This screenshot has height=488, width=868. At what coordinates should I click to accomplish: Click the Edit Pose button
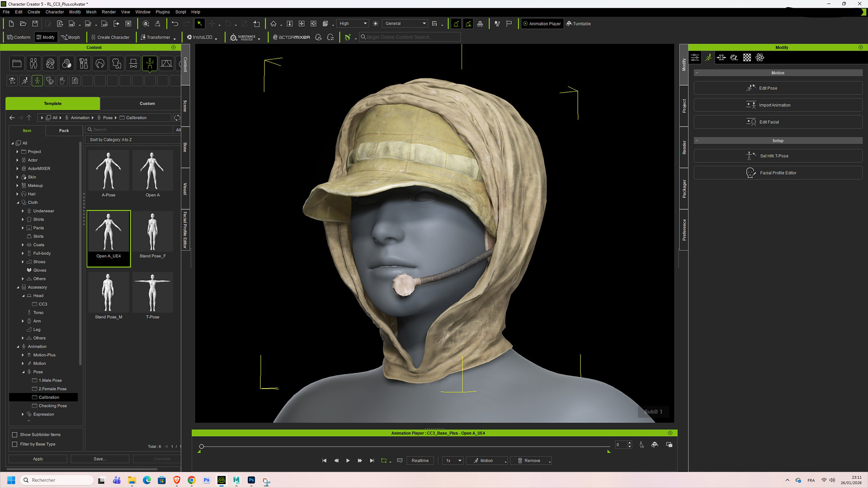click(778, 88)
